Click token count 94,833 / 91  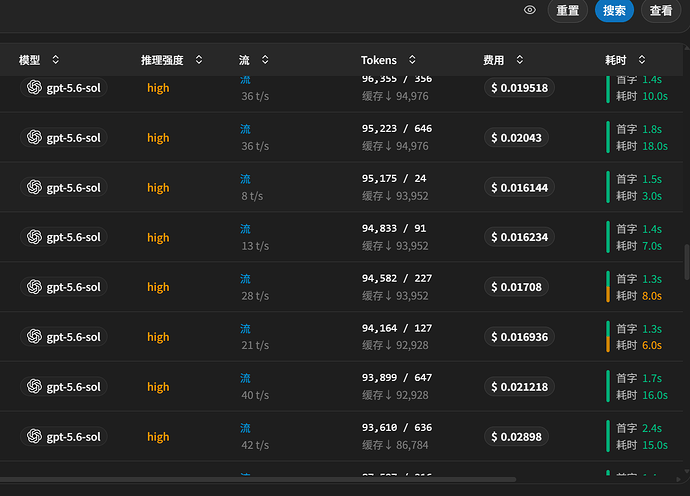[394, 228]
